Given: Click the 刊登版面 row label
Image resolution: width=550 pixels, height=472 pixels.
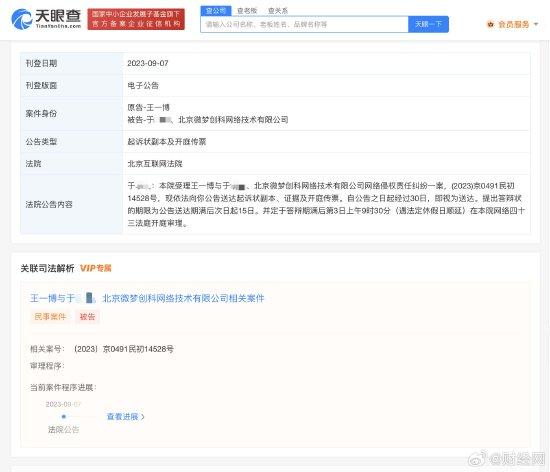Looking at the screenshot, I should 41,86.
